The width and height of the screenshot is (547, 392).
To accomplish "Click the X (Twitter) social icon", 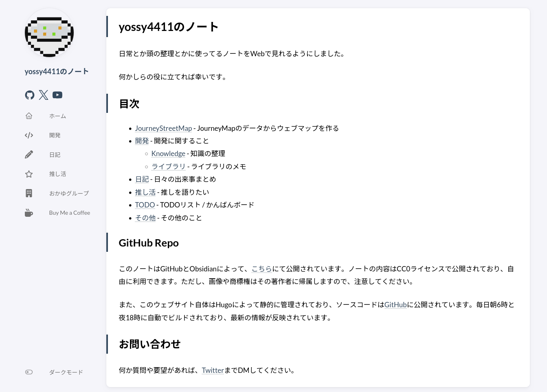I will [44, 95].
